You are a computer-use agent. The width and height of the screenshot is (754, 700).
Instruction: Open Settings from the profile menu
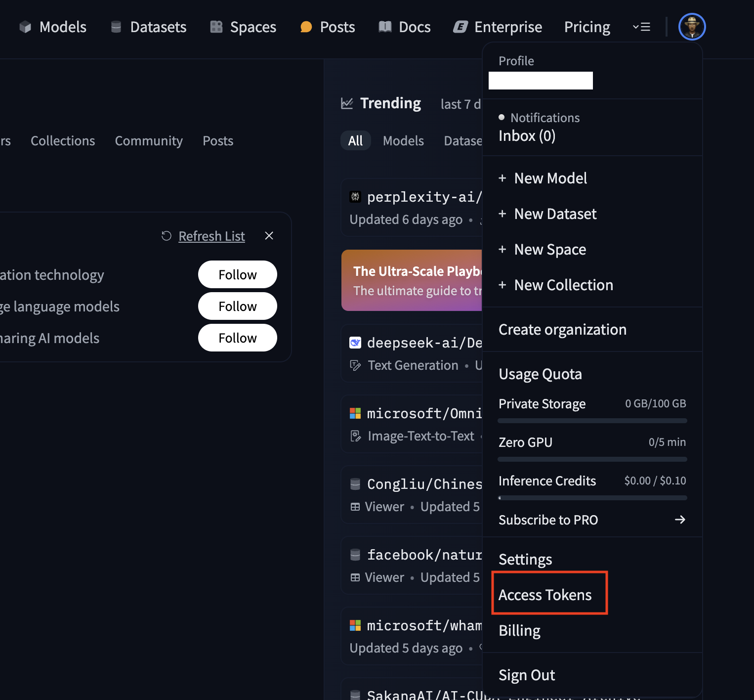click(x=592, y=559)
